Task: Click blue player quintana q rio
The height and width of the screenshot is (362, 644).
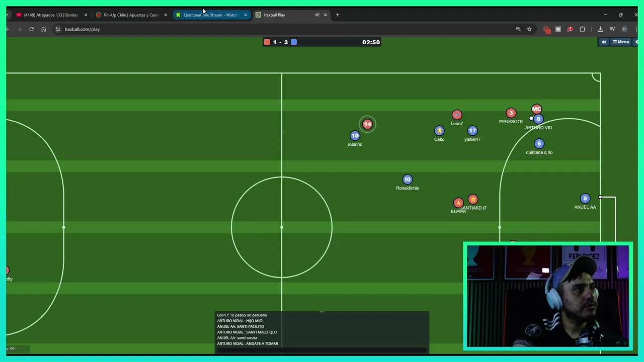Action: pyautogui.click(x=539, y=144)
